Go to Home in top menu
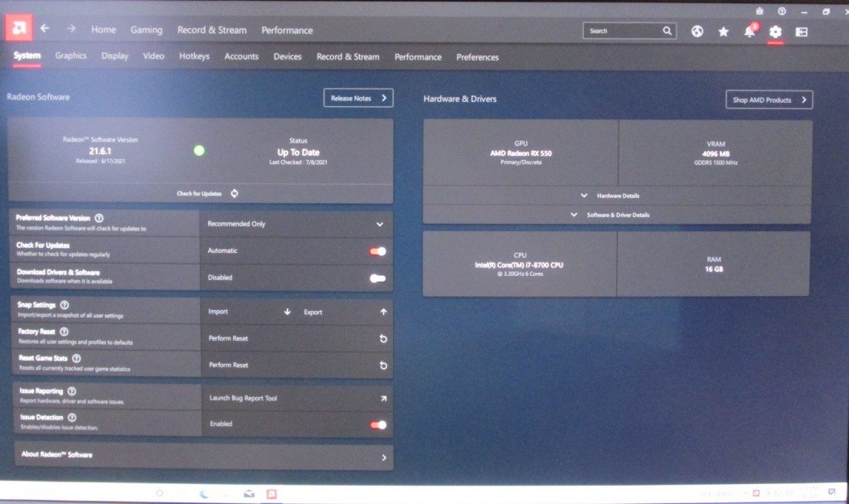The image size is (849, 504). 104,30
